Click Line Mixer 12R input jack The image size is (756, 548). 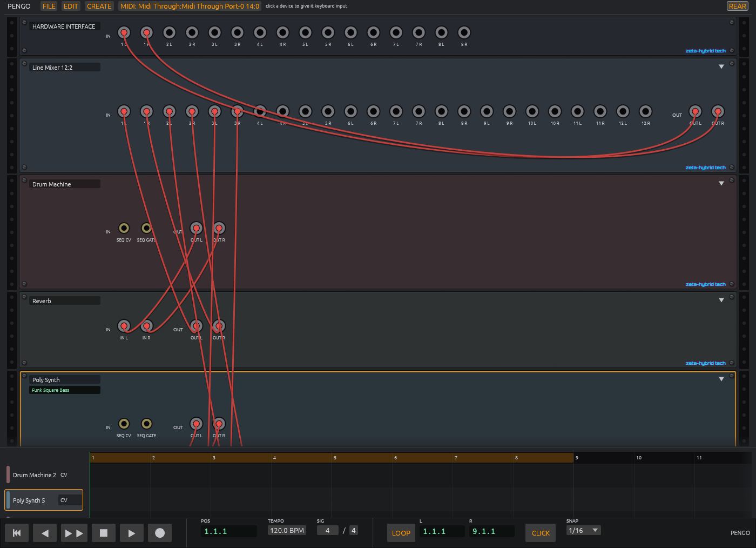[x=646, y=111]
